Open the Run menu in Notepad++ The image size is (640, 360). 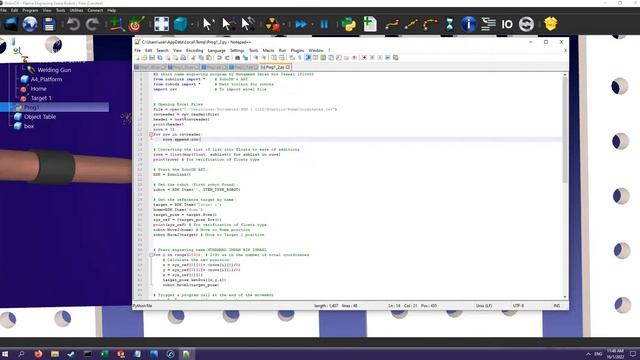282,51
